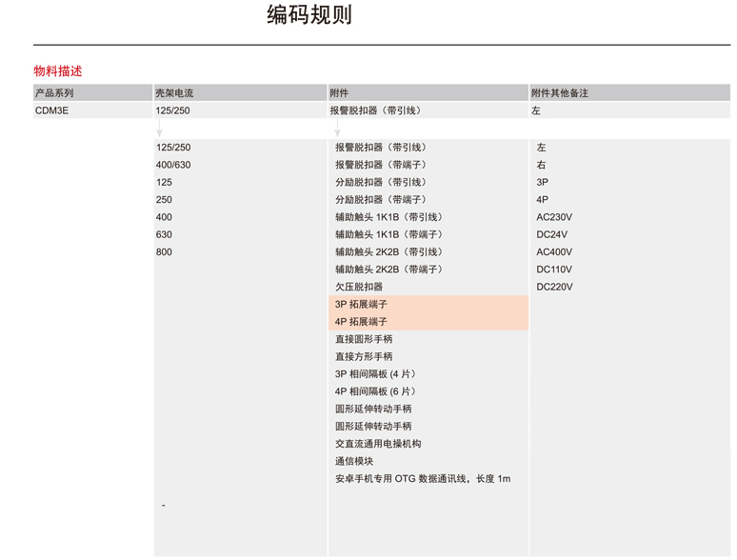Choose 3P 相间隔板 (4 片) option
The image size is (737, 560).
(x=376, y=374)
